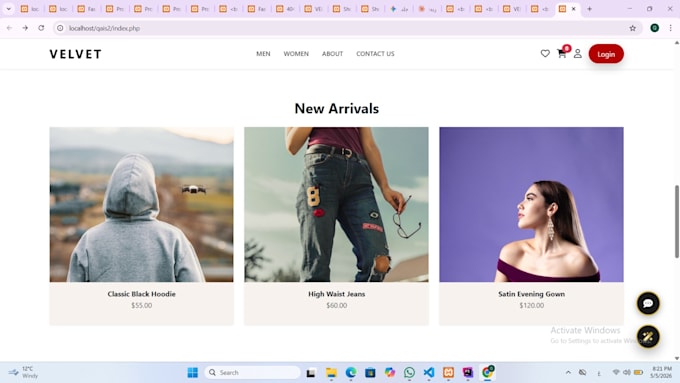Open the ABOUT page

[x=332, y=54]
